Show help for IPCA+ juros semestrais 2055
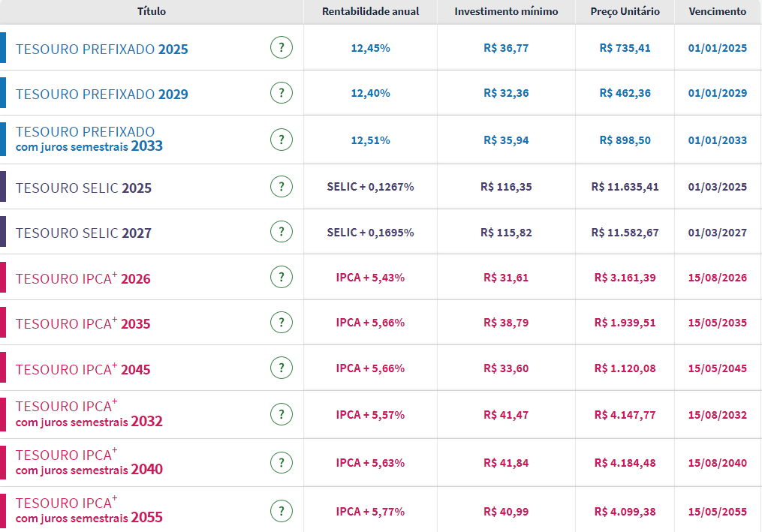Screen dimensions: 762x532 tap(282, 512)
